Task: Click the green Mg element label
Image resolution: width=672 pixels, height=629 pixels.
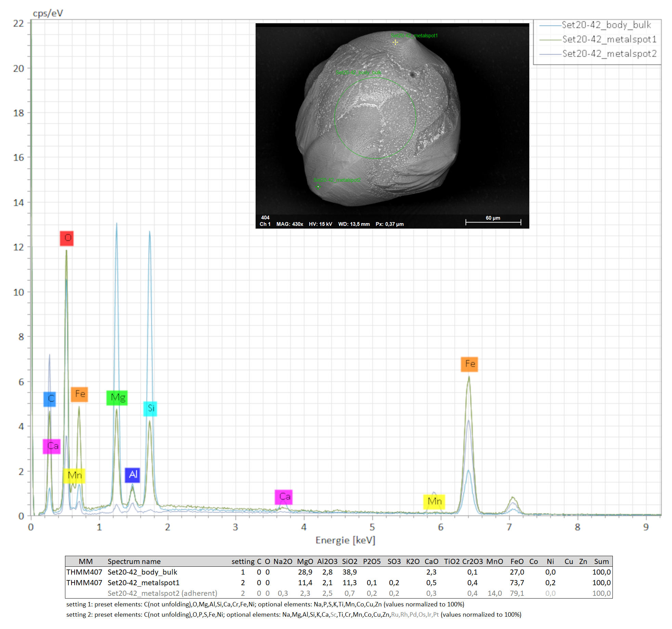Action: [x=117, y=398]
